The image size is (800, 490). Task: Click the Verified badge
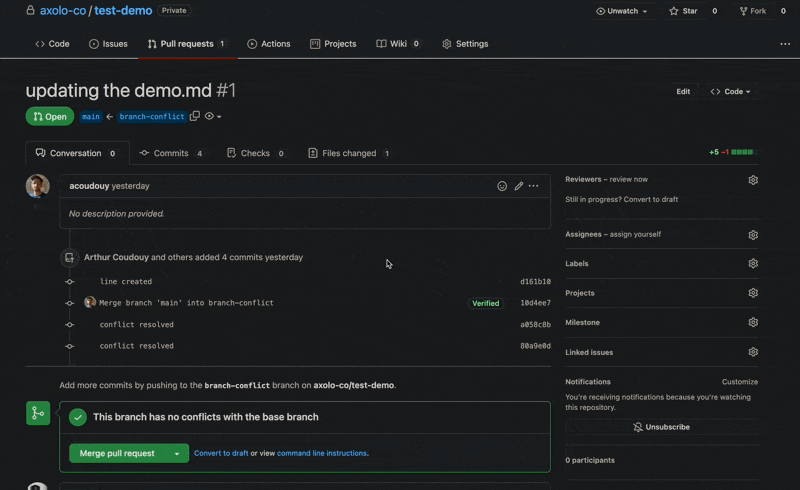486,303
